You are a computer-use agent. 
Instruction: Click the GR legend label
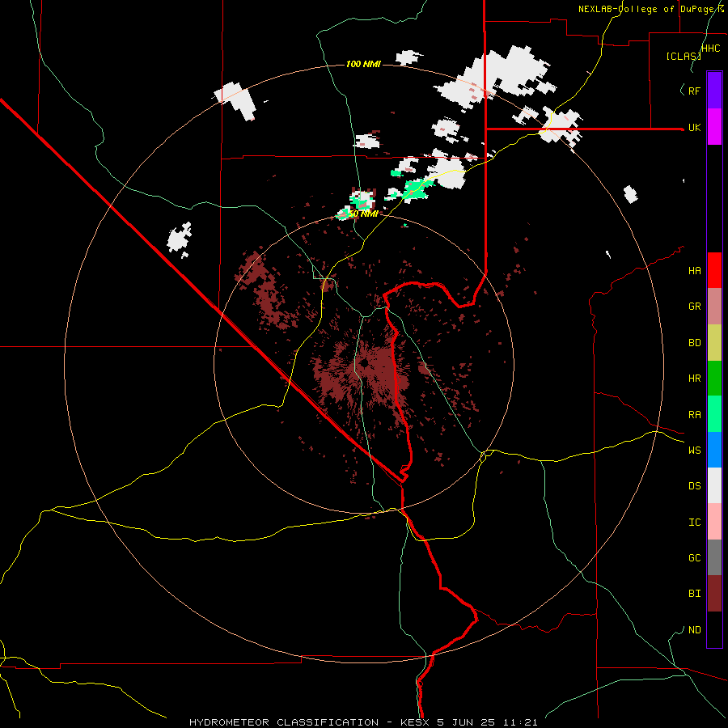click(x=694, y=307)
